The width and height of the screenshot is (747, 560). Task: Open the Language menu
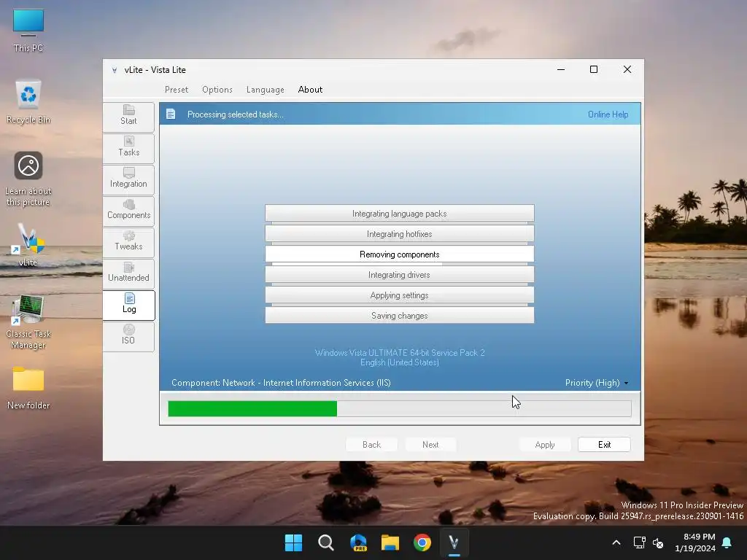(266, 90)
